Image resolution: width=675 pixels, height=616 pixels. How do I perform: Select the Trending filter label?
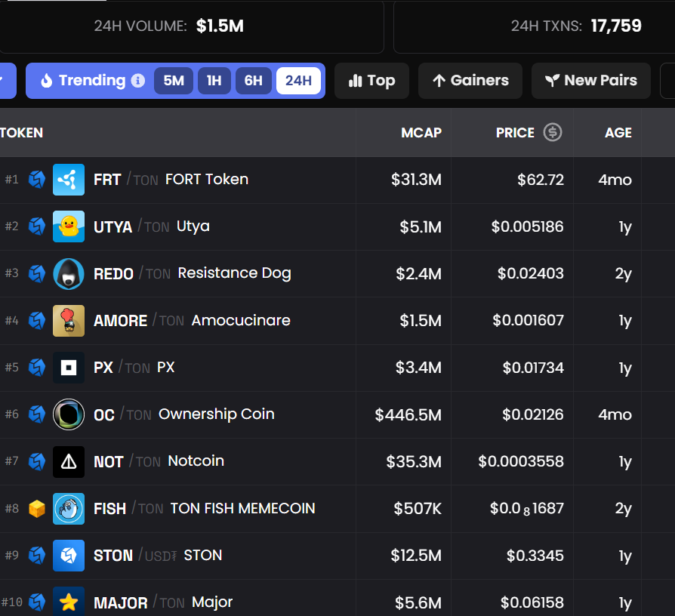coord(91,81)
